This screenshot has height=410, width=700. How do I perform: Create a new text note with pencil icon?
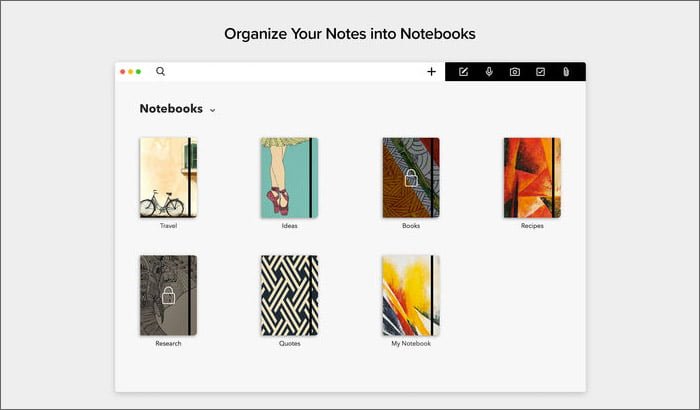point(463,71)
